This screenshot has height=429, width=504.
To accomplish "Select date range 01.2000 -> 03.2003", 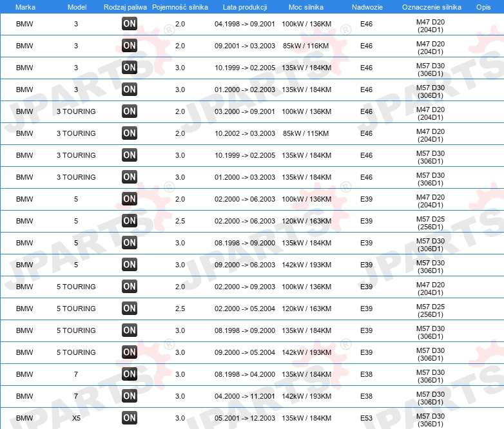I will tap(245, 177).
